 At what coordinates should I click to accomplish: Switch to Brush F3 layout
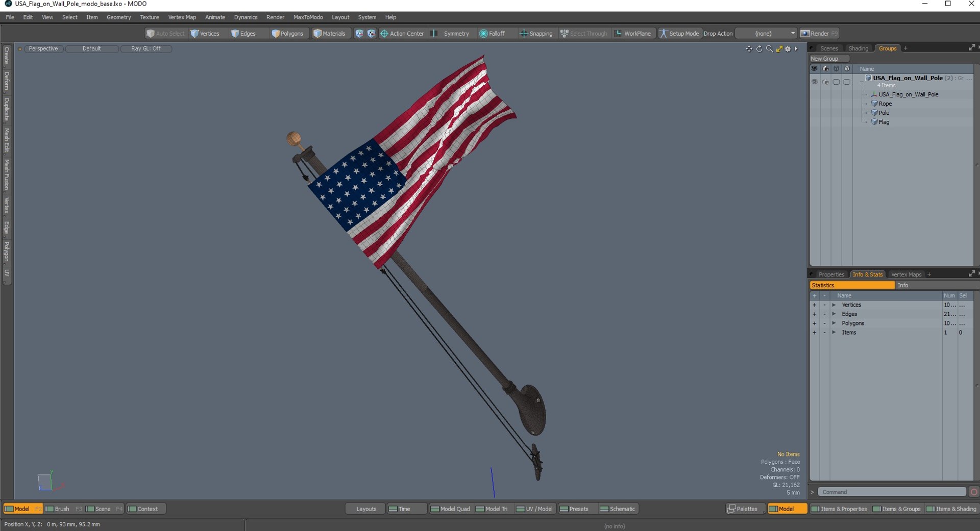click(63, 509)
